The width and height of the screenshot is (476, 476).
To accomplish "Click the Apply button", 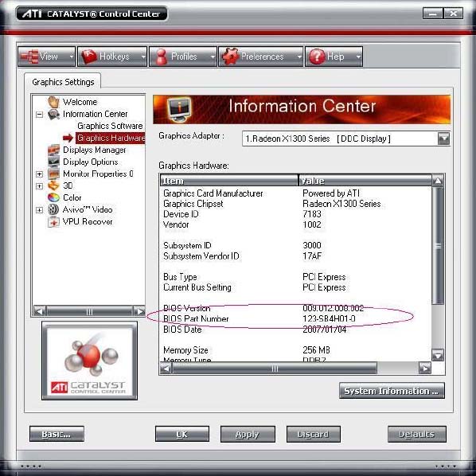I will point(248,434).
